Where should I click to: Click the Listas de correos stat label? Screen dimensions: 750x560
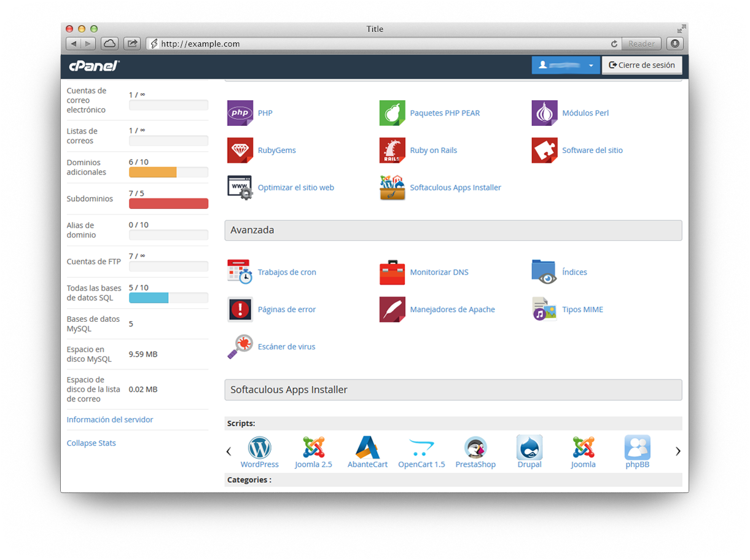tap(82, 136)
